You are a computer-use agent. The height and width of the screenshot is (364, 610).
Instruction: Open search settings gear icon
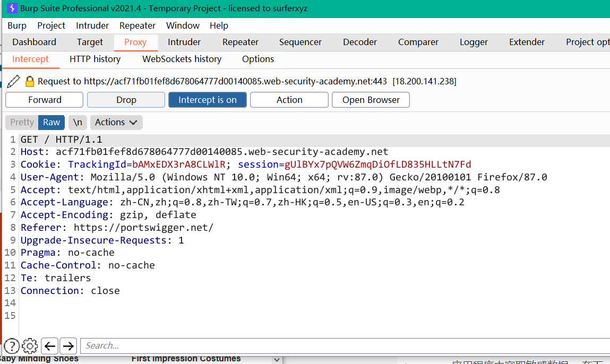point(30,346)
